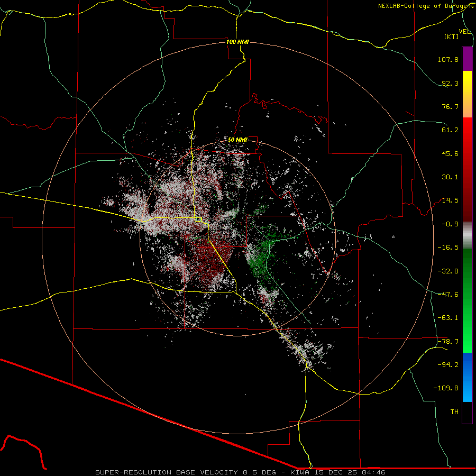Click the 76.7 velocity scale value
Screen dimensions: 476x476
point(450,106)
